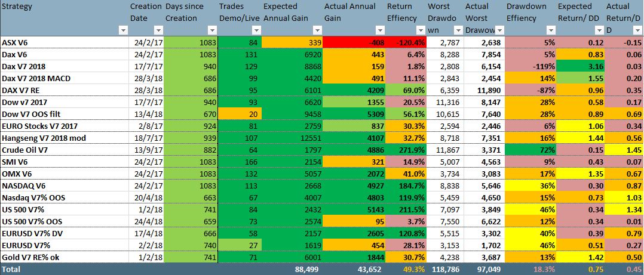Select the NASDAQ V6 strategy cell
This screenshot has width=644, height=275.
64,186
